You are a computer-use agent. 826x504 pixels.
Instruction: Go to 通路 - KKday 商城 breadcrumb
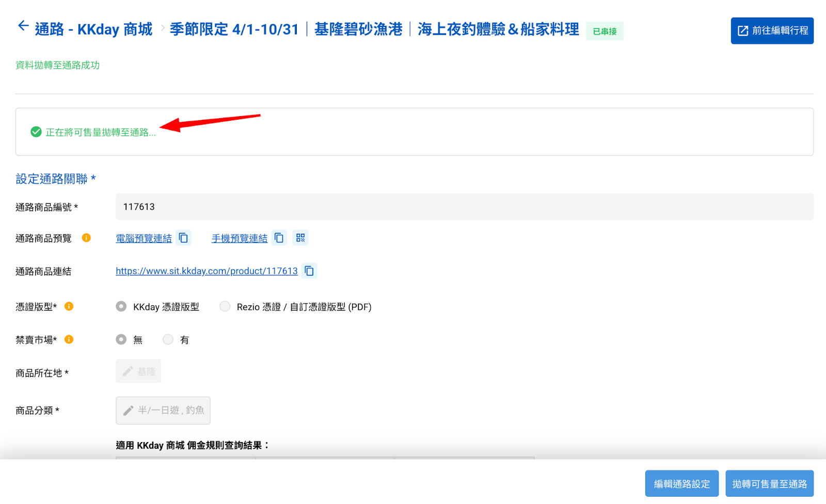(x=93, y=29)
